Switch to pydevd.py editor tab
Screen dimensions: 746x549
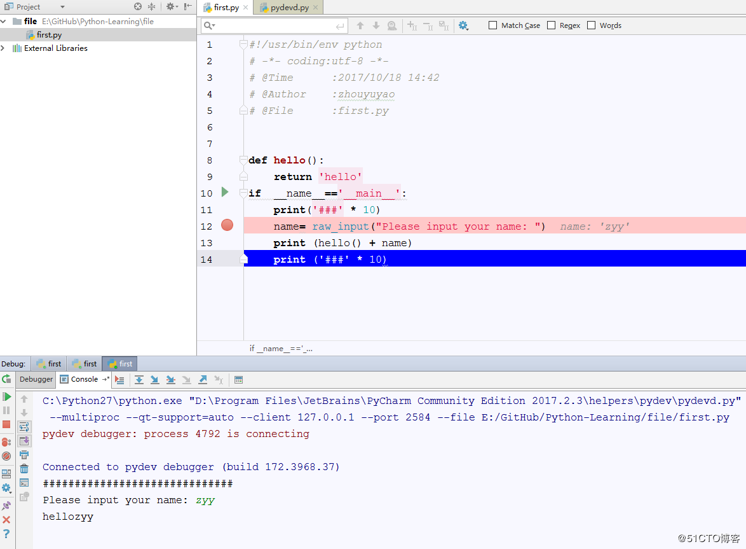[289, 8]
